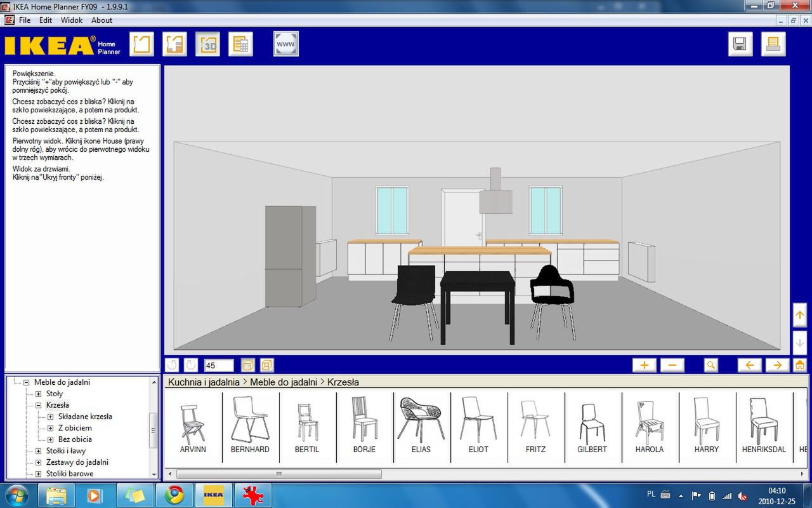Select the HAROLA chair thumbnail
Image resolution: width=812 pixels, height=508 pixels.
point(650,428)
